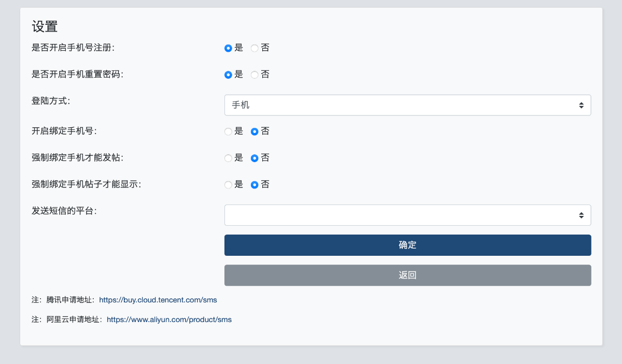
Task: Enable 是 for 开启绑定手机号
Action: click(228, 132)
